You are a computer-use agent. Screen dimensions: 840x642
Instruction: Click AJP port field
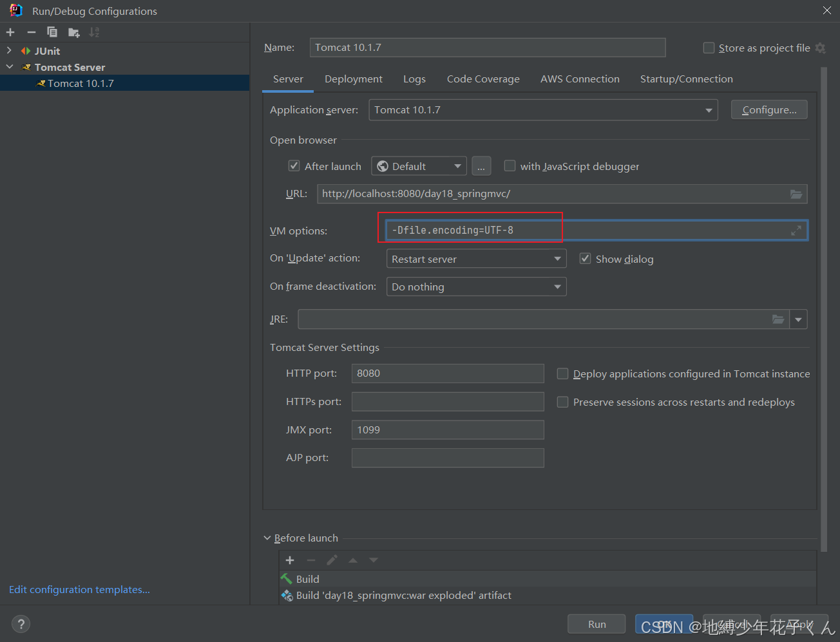coord(448,458)
